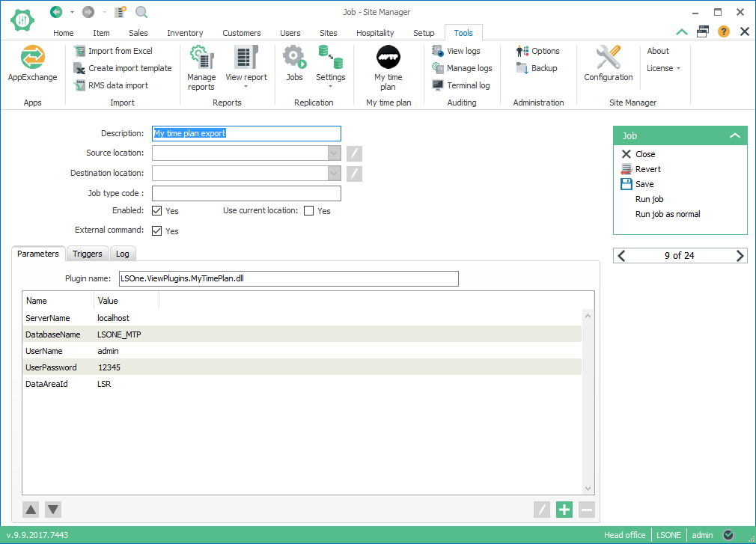Click the Configuration tools icon
756x544 pixels.
[x=608, y=58]
